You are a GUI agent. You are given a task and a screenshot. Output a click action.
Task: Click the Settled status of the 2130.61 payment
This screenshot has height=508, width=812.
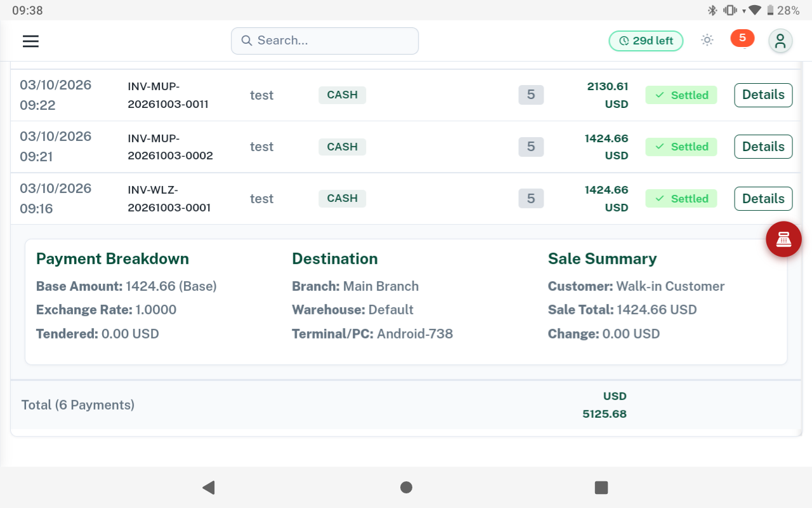[x=681, y=95]
